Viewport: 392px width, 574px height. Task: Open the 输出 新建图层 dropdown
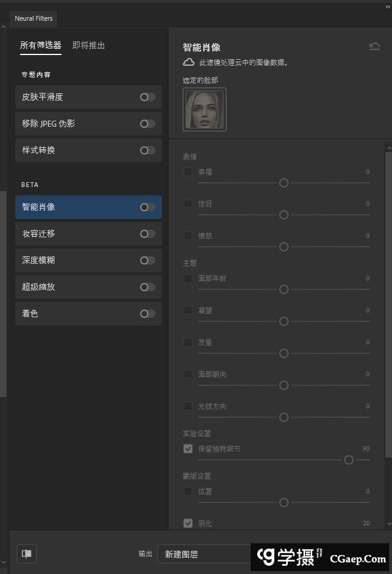[204, 554]
